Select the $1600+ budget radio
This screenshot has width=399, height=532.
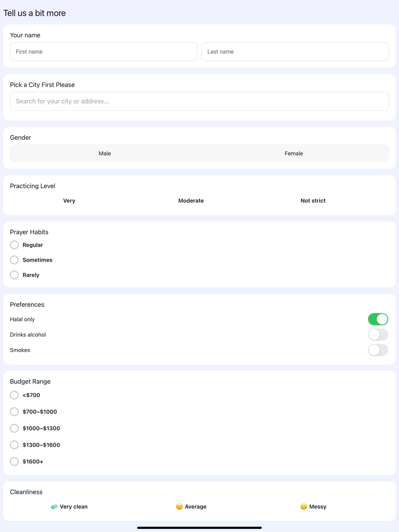click(x=14, y=461)
